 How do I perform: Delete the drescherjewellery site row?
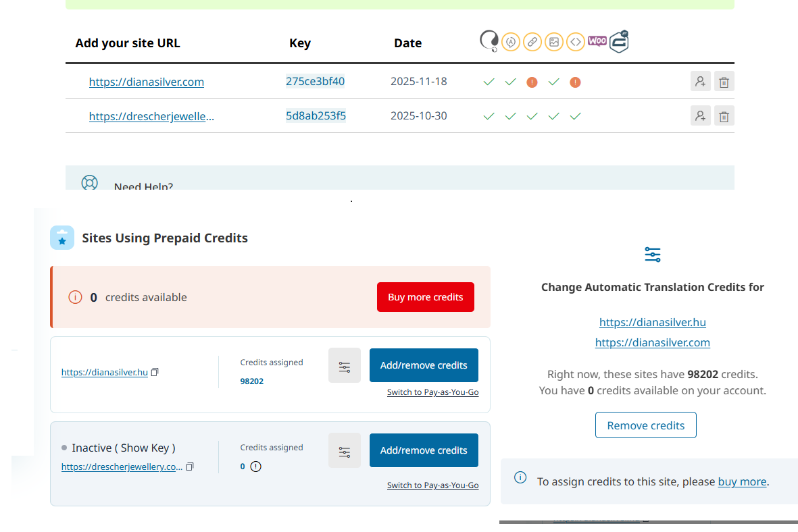(724, 116)
